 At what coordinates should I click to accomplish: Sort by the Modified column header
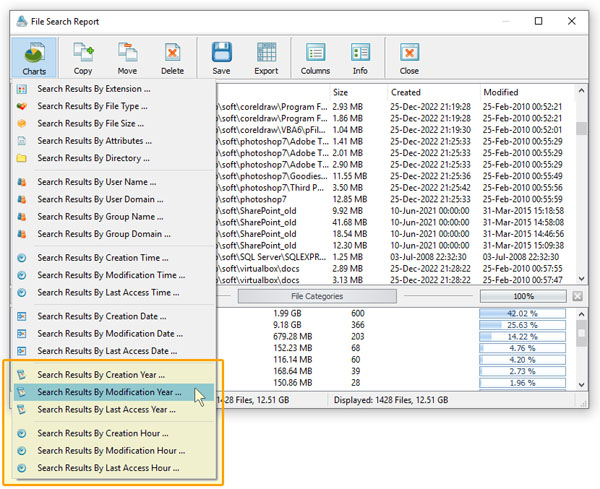(x=527, y=93)
